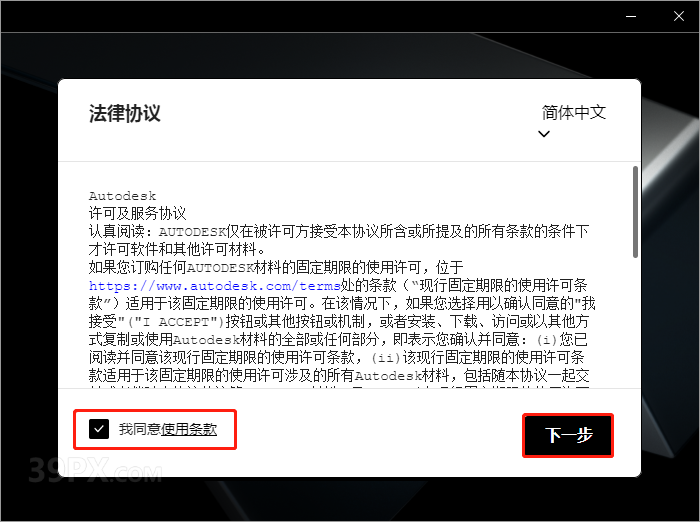Open the https://www.autodesk.com/terms link

click(214, 285)
